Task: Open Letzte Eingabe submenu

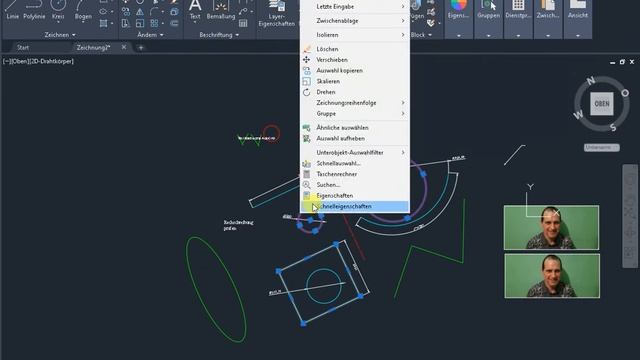Action: [x=355, y=7]
